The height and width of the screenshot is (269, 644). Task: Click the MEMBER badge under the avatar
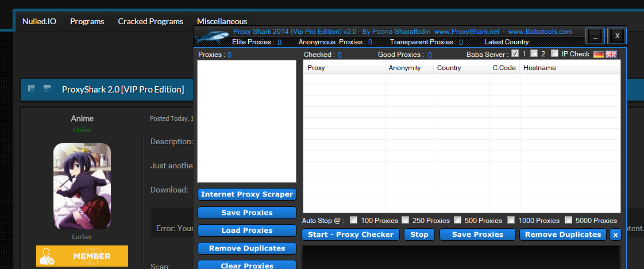pos(82,256)
